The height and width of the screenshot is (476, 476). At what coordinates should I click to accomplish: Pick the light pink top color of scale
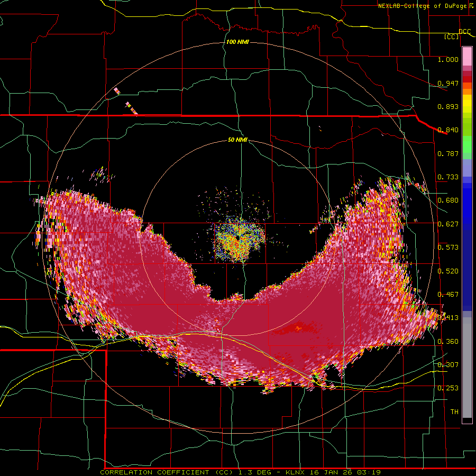[x=467, y=56]
